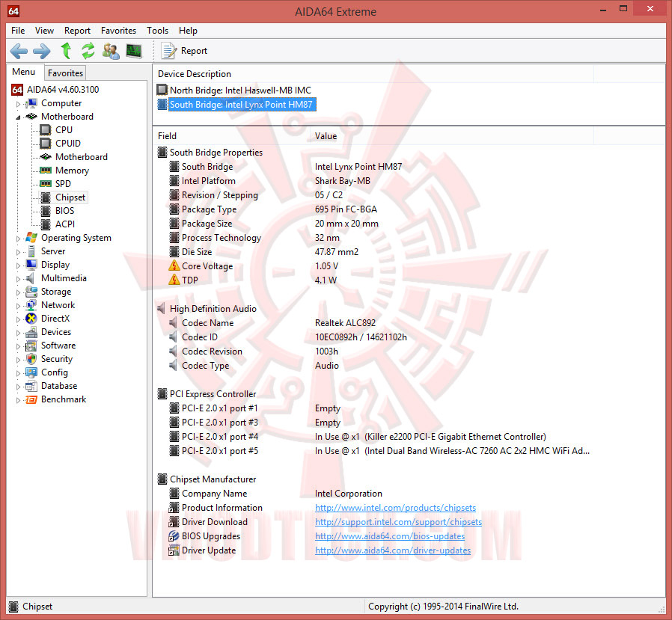Screen dimensions: 672x620
Task: Open the aida64.com/driver-updates link
Action: (393, 550)
